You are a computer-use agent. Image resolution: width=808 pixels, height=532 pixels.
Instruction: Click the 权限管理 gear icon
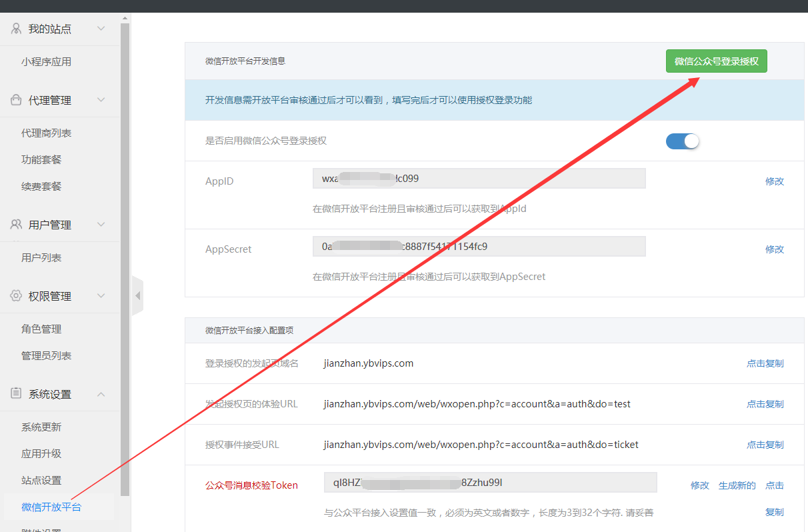16,296
